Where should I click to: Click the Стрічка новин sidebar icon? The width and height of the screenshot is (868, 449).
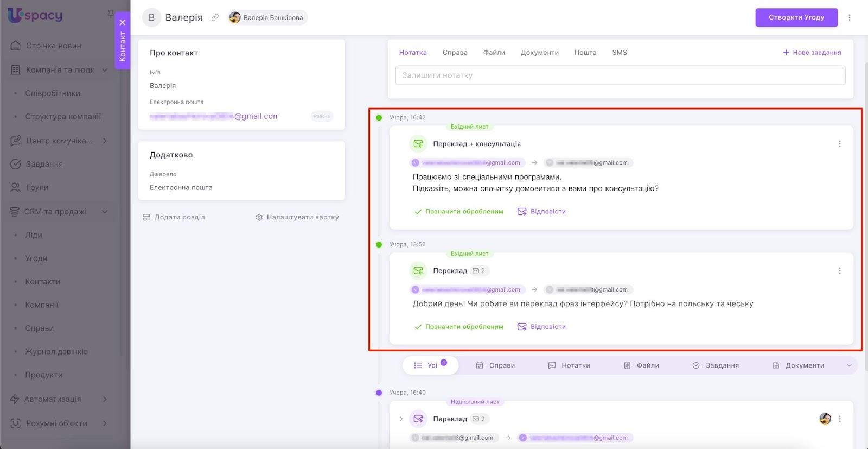coord(16,46)
